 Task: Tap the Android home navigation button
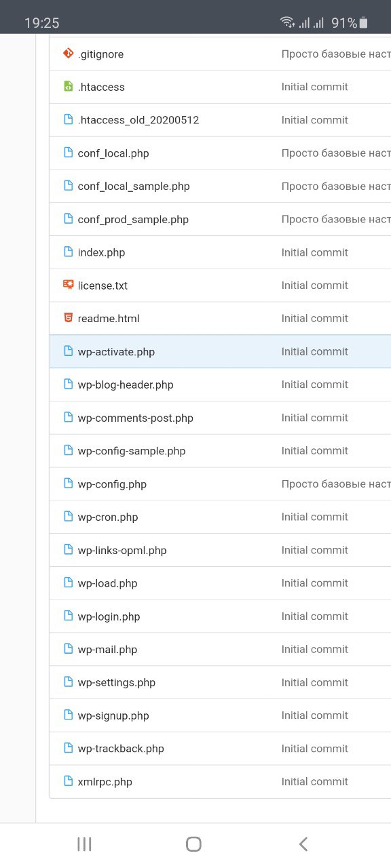click(193, 844)
